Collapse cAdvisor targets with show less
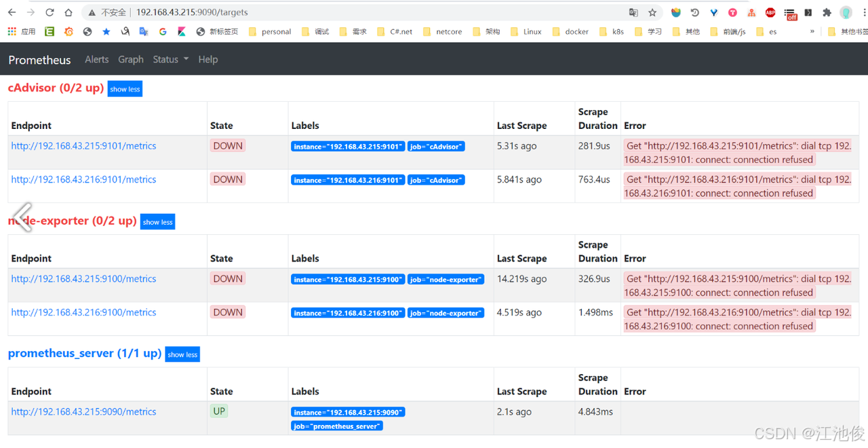This screenshot has height=448, width=868. coord(125,89)
